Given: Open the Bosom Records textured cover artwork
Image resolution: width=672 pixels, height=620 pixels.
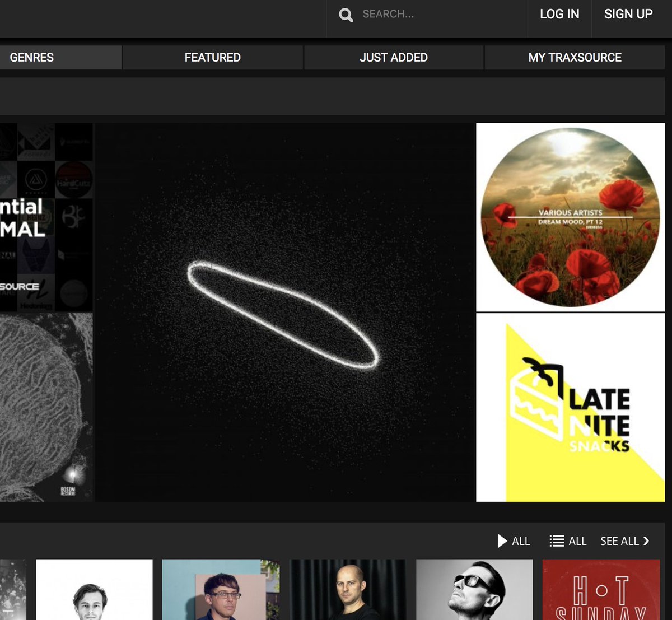Looking at the screenshot, I should [46, 408].
